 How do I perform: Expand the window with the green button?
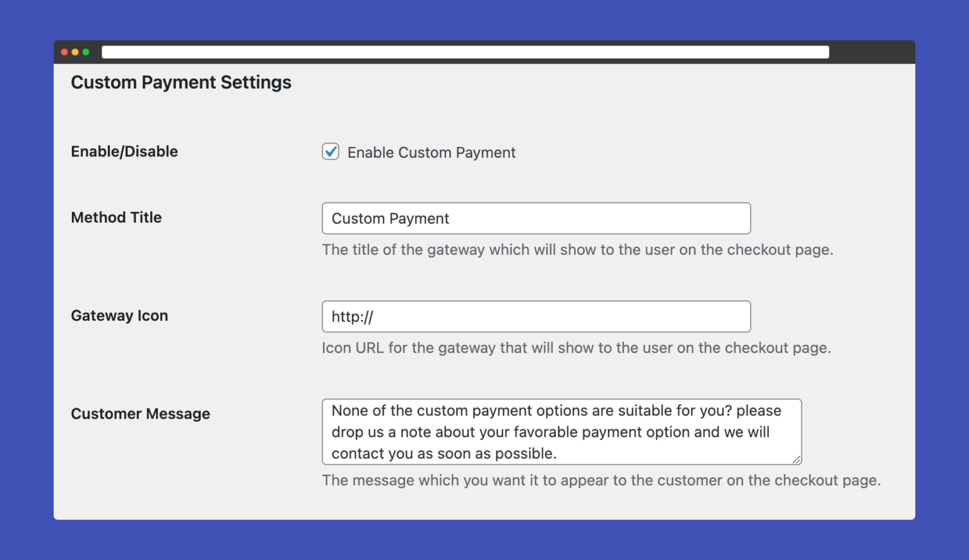coord(86,52)
